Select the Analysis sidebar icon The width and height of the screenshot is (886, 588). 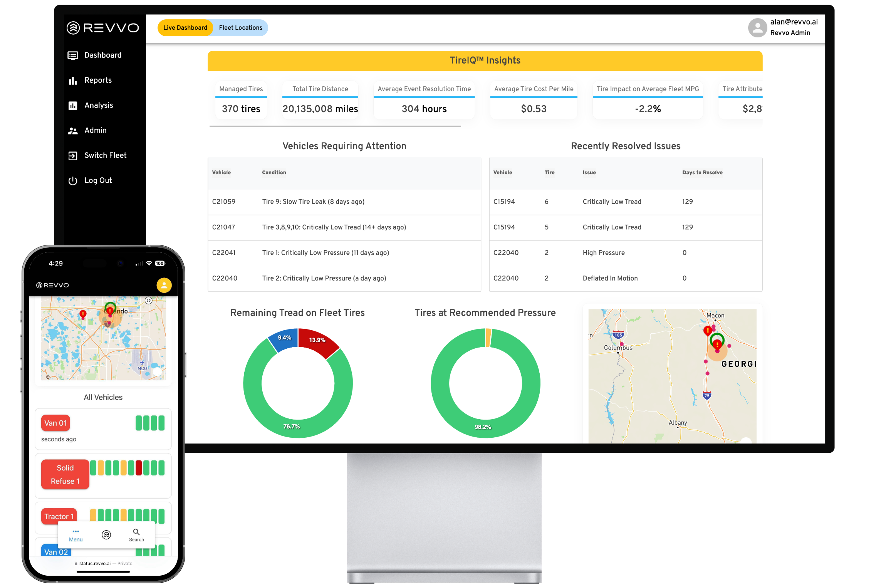pos(73,106)
